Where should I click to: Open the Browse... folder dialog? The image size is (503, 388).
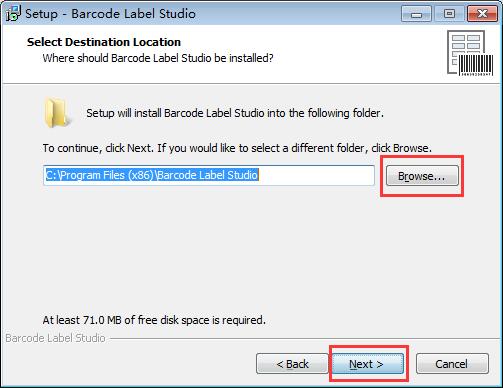tap(422, 176)
